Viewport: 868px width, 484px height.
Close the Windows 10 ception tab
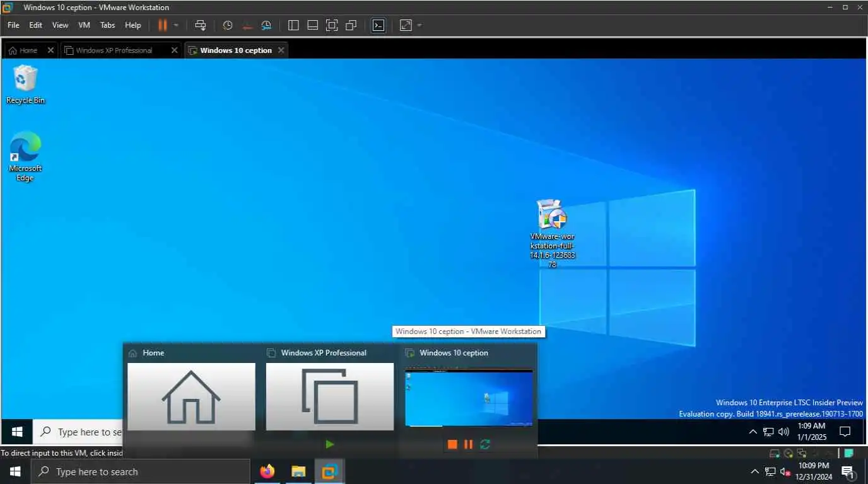tap(281, 50)
